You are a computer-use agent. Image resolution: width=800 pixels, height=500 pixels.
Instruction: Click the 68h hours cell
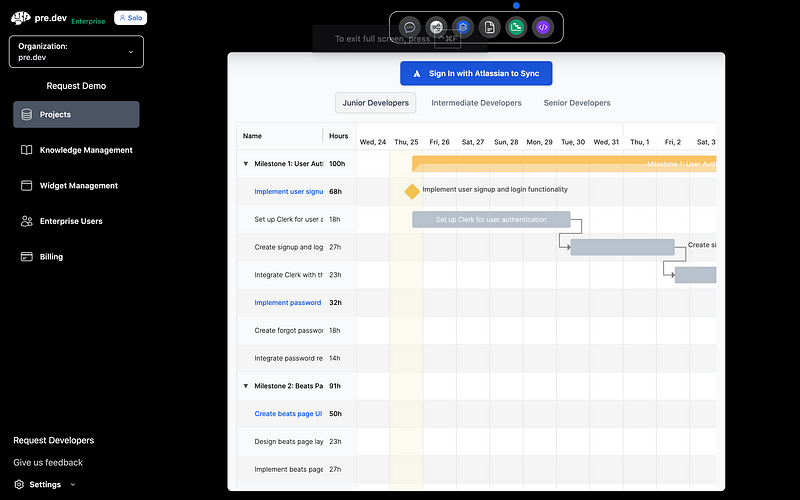pyautogui.click(x=336, y=192)
